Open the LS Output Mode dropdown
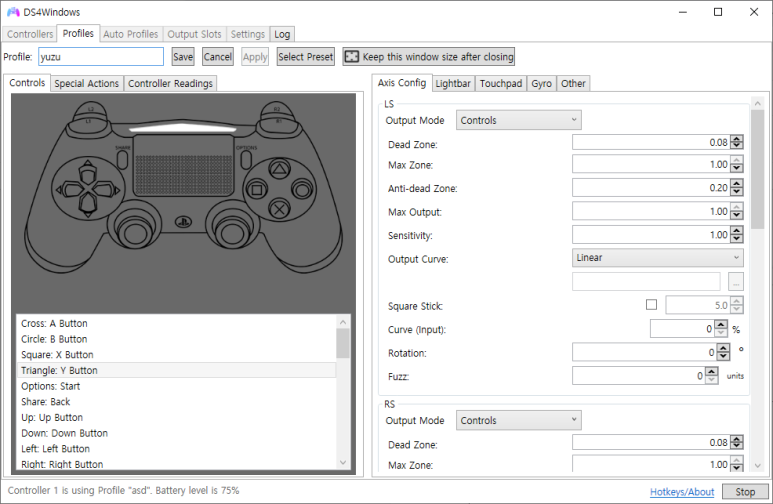The height and width of the screenshot is (504, 773). (518, 120)
